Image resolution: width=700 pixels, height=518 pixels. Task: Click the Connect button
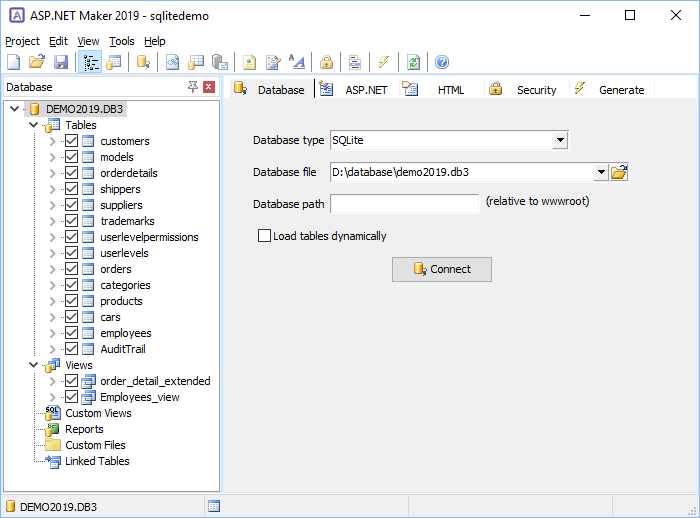click(442, 269)
